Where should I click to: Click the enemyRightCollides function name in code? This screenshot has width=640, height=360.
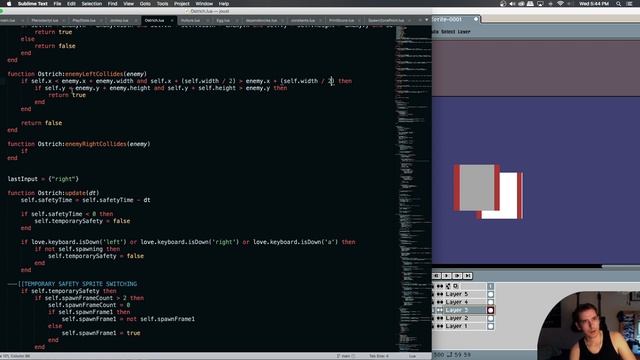(96, 144)
